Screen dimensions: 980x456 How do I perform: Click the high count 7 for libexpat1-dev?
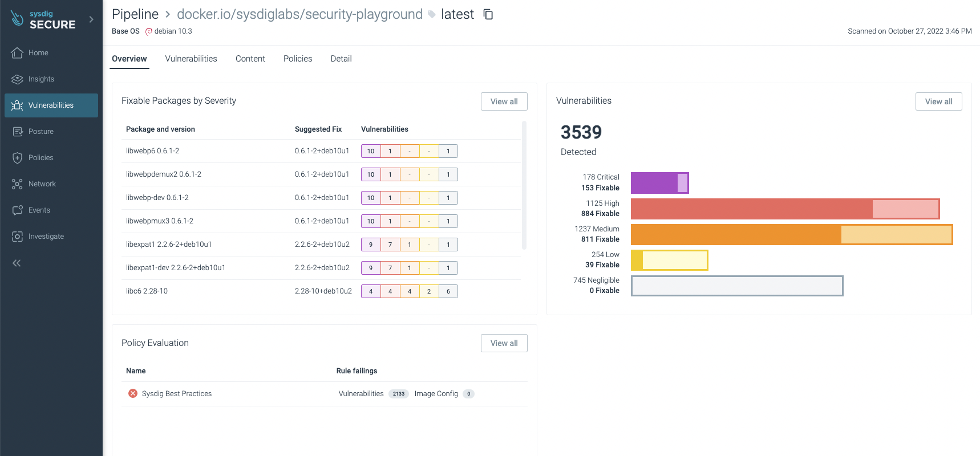pyautogui.click(x=390, y=268)
